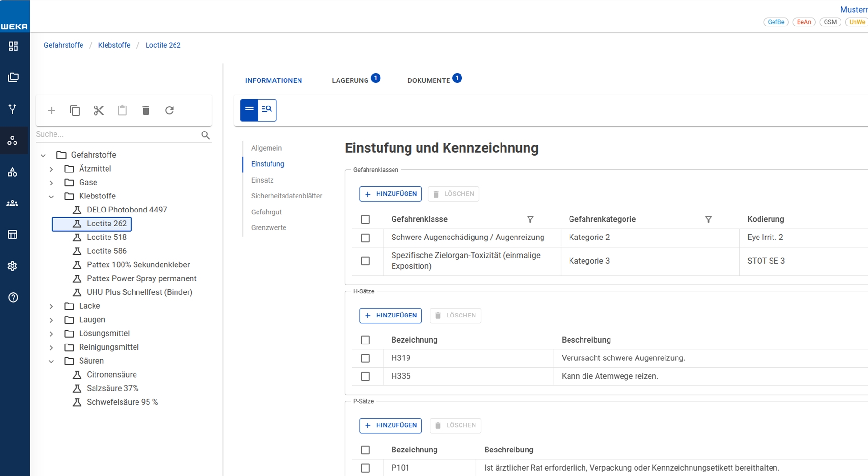This screenshot has width=868, height=476.
Task: Click the copy icon in tree toolbar
Action: coord(75,110)
